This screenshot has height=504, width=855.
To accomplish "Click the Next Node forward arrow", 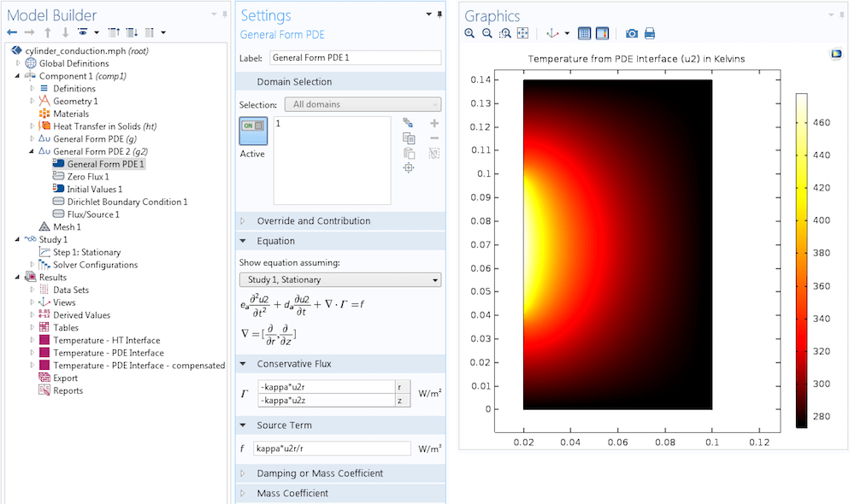I will 29,32.
